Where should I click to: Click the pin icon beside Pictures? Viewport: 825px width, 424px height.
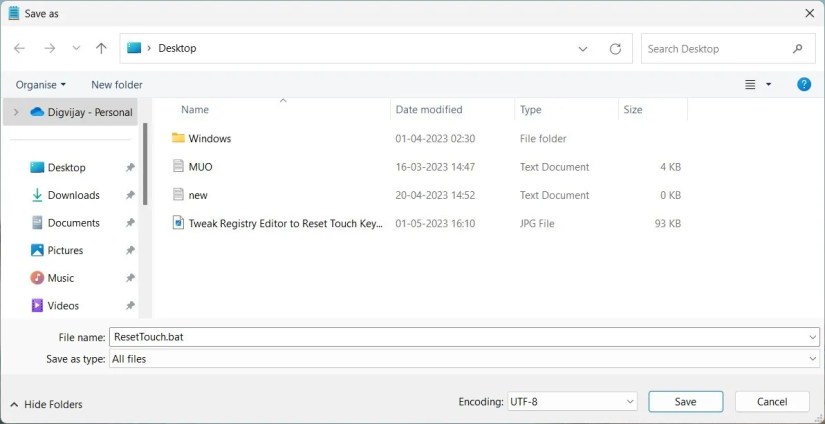click(x=130, y=250)
